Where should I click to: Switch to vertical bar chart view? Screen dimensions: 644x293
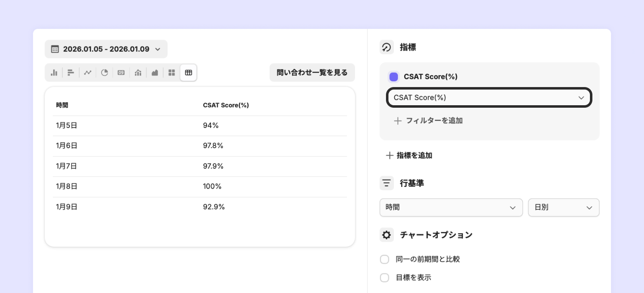point(54,73)
